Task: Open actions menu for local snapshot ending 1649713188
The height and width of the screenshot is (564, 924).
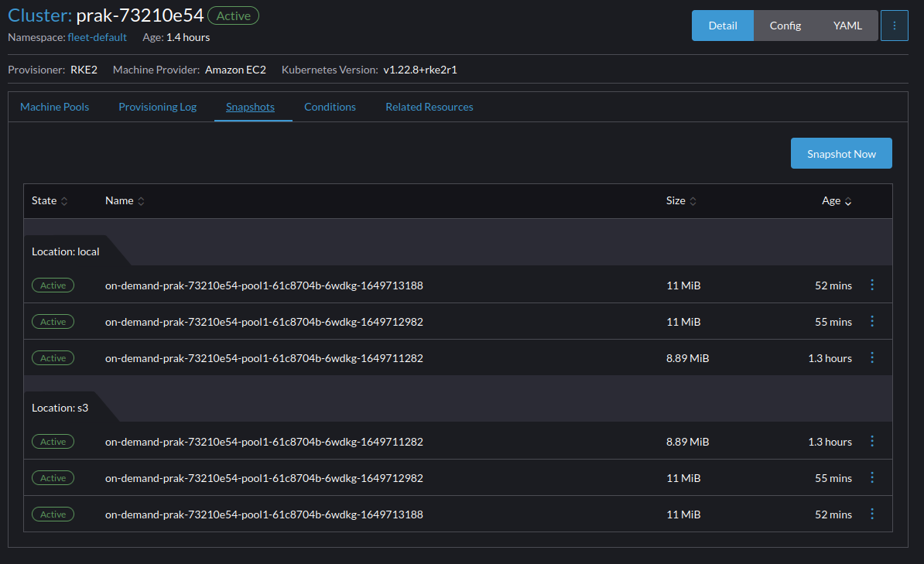Action: pos(872,285)
